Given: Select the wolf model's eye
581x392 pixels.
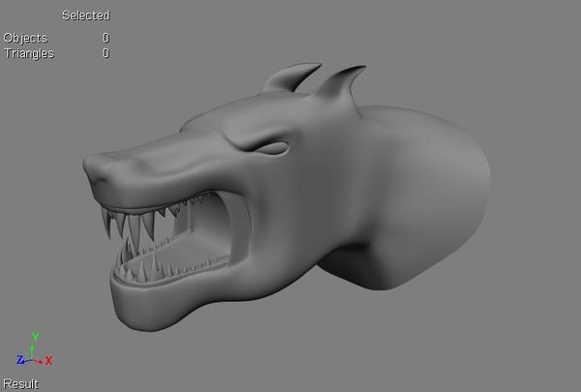Looking at the screenshot, I should coord(273,148).
